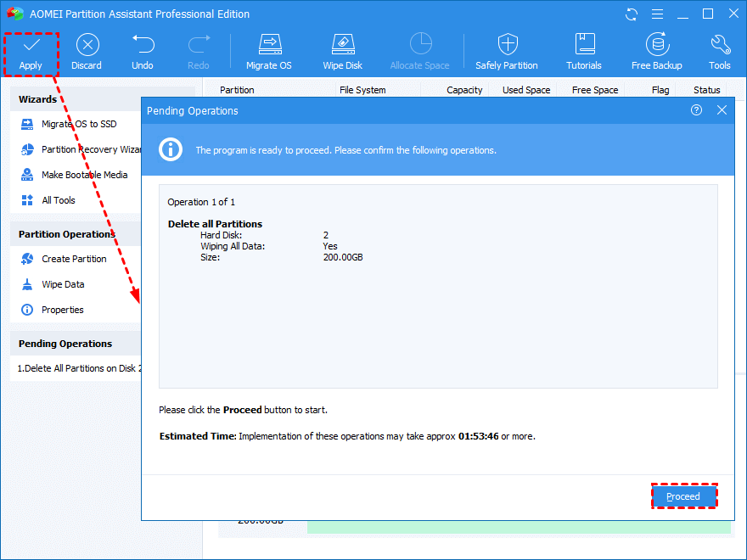
Task: Open Safely Partition shield tool
Action: click(x=507, y=53)
